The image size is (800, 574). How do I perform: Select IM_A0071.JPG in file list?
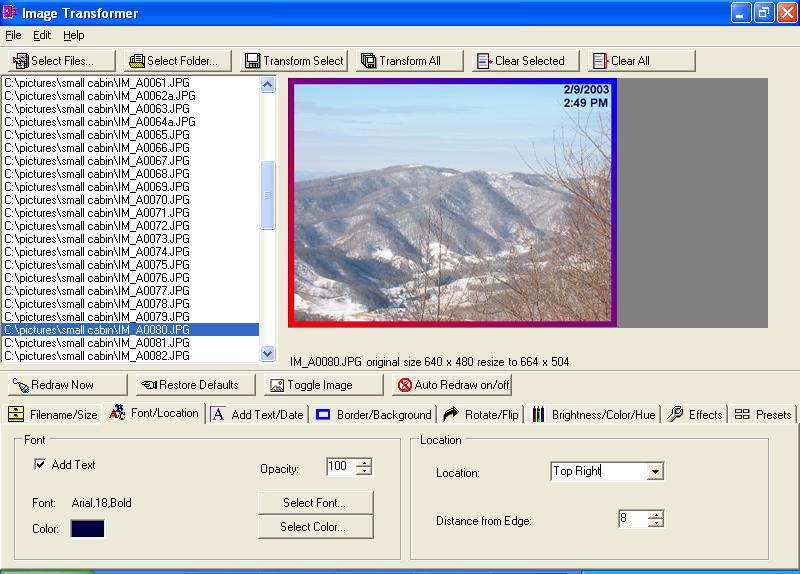131,213
